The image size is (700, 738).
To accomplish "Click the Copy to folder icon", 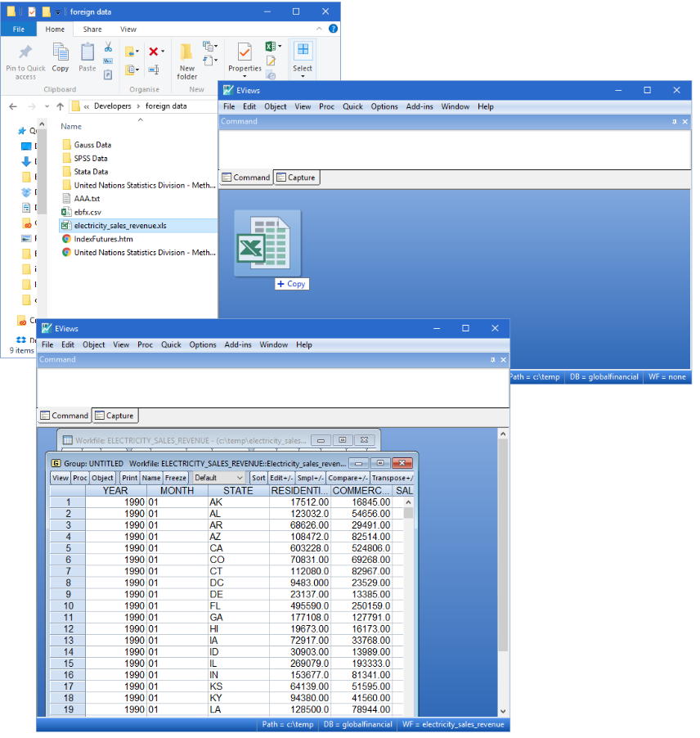I will pos(129,70).
